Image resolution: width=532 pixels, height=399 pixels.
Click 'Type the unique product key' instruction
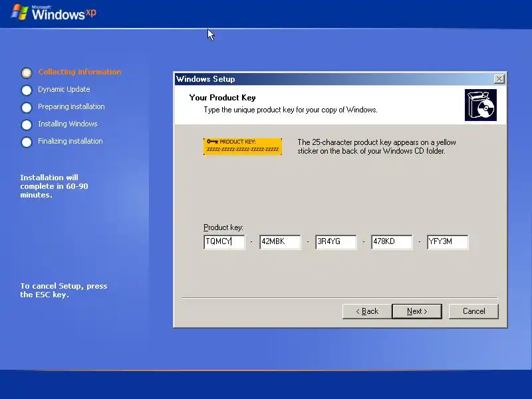[x=291, y=110]
